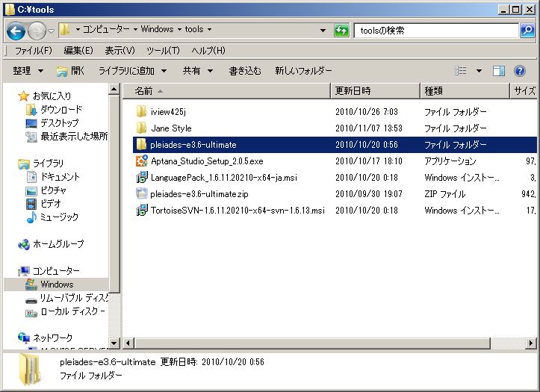This screenshot has height=392, width=540.
Task: Open 最近表示した場所 in favorites
Action: 74,137
